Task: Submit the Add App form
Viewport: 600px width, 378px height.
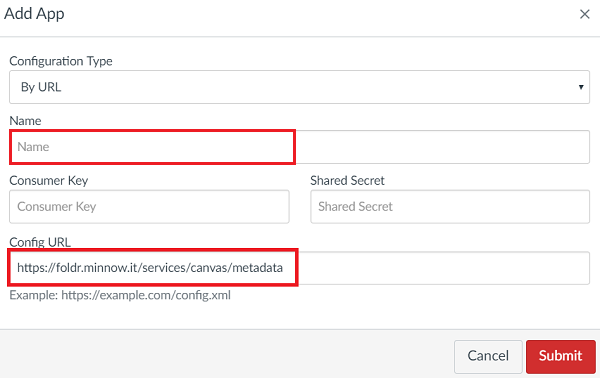Action: tap(561, 357)
